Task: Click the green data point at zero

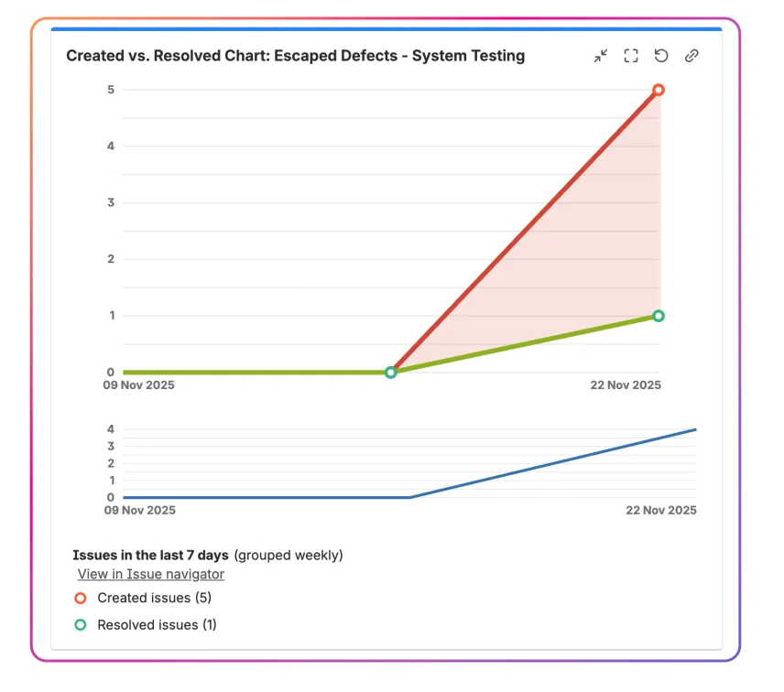Action: tap(391, 372)
